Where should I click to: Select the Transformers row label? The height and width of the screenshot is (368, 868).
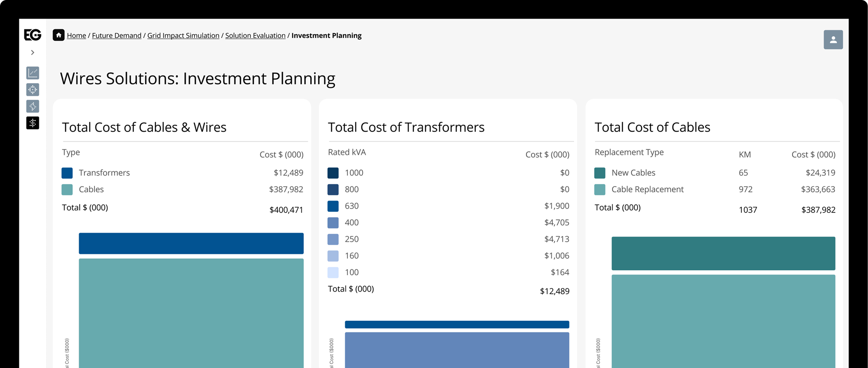pos(104,173)
